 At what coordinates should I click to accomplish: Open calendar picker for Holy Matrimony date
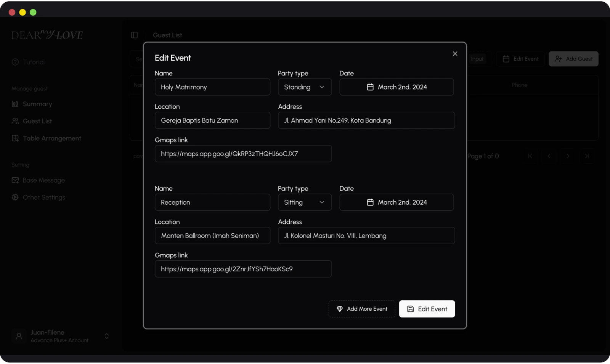click(x=370, y=87)
